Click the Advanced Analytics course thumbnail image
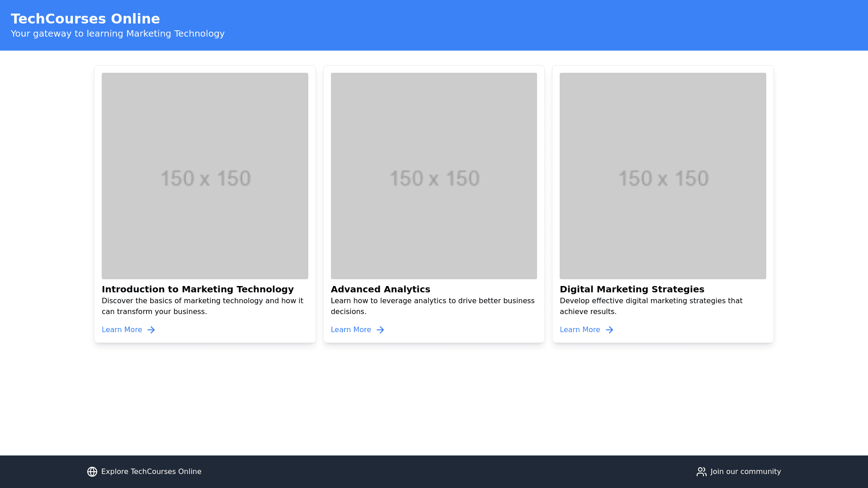868x488 pixels. click(434, 176)
